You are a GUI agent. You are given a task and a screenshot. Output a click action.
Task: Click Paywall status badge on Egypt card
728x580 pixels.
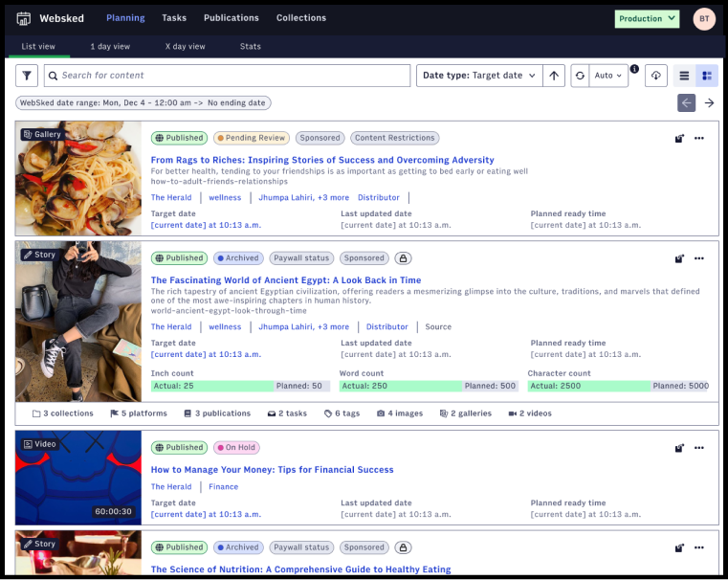coord(301,258)
